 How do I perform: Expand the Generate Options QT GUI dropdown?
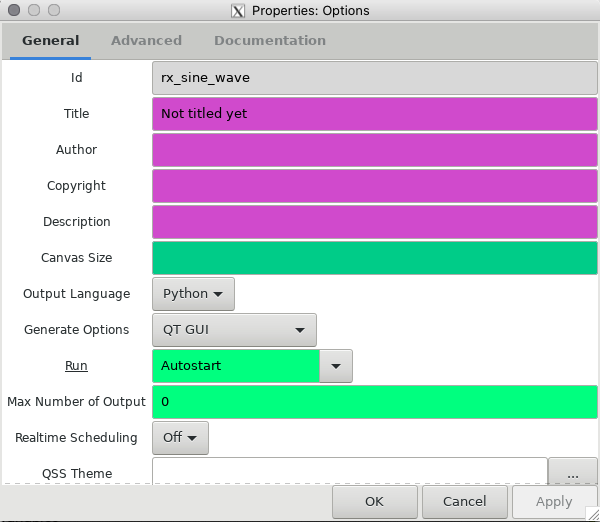tap(234, 330)
